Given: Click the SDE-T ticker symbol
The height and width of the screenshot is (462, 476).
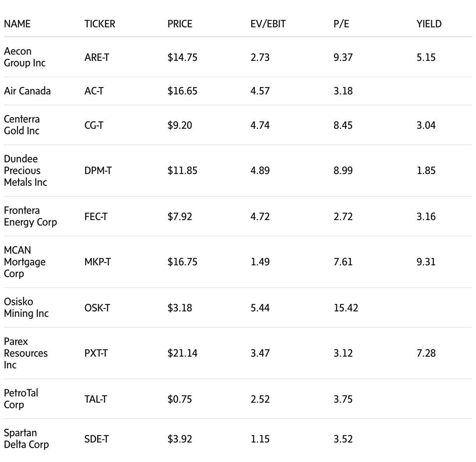Looking at the screenshot, I should pos(96,439).
